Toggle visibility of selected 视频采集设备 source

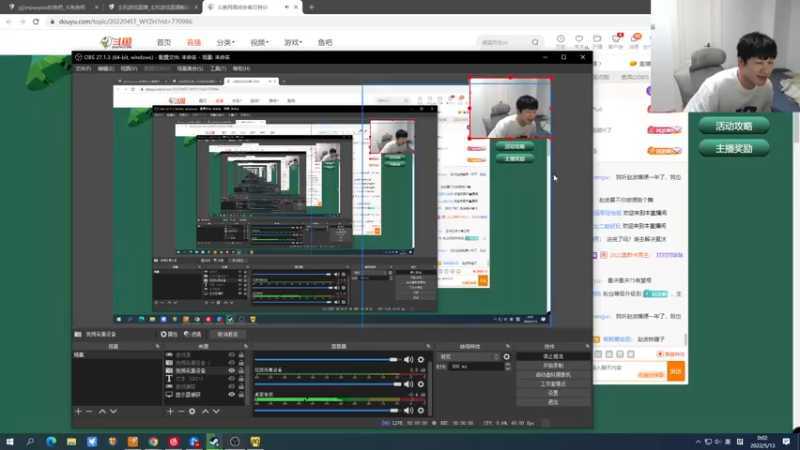pyautogui.click(x=232, y=370)
